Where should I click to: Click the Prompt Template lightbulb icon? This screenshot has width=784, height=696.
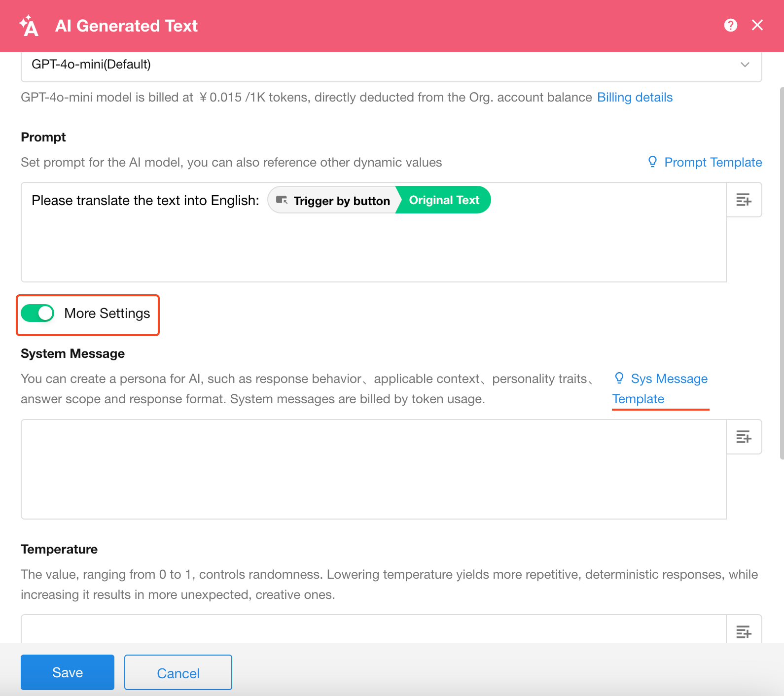(652, 162)
